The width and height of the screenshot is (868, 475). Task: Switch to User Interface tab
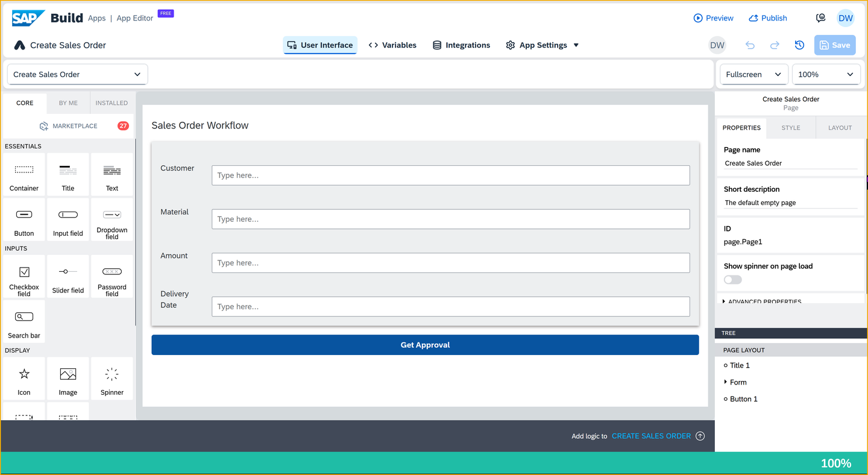click(320, 45)
